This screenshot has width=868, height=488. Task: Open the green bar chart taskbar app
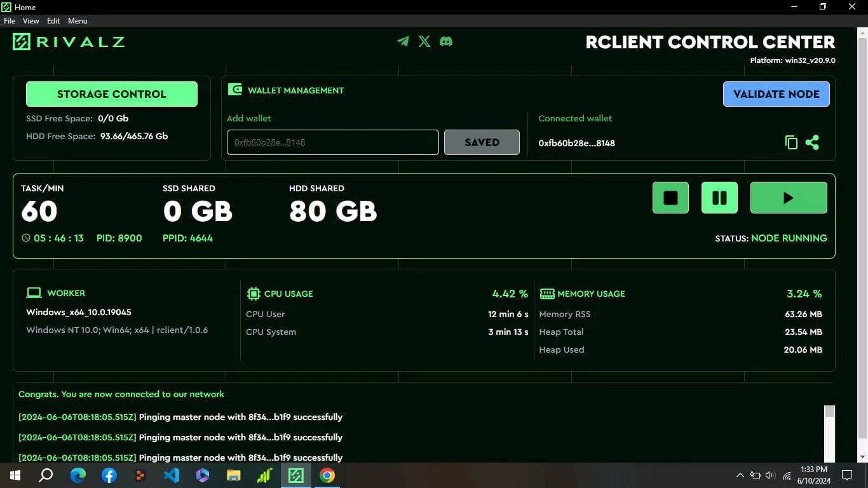(265, 475)
